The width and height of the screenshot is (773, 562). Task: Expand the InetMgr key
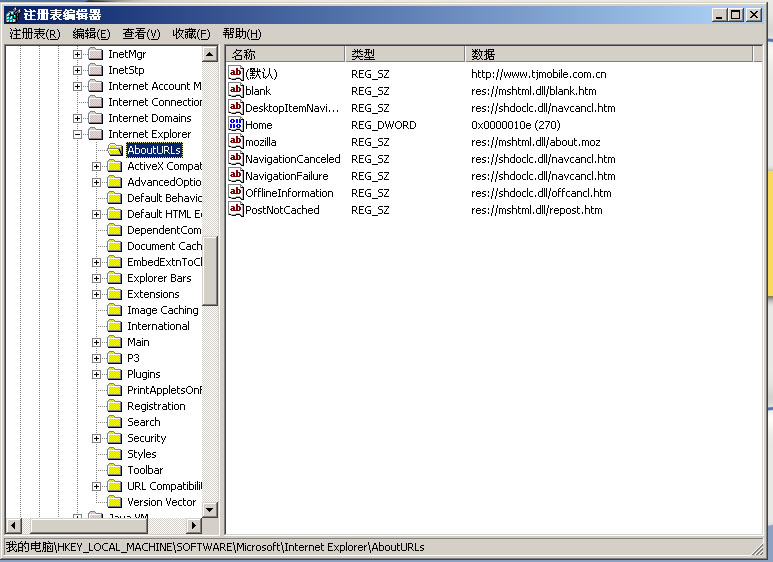(x=77, y=54)
